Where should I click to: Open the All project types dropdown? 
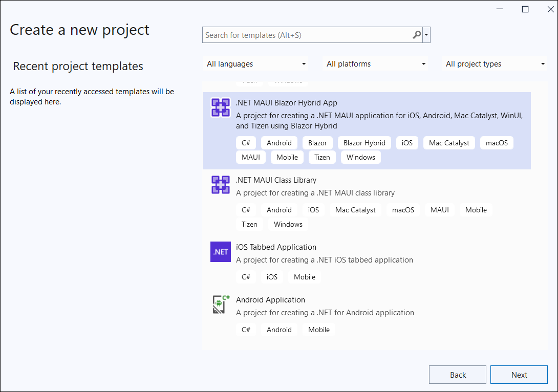point(495,64)
